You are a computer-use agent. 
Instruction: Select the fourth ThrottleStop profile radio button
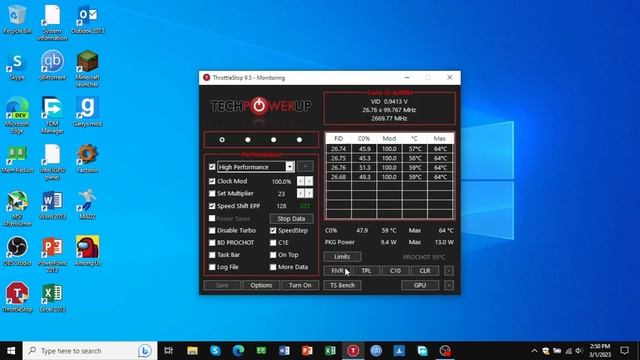(299, 140)
